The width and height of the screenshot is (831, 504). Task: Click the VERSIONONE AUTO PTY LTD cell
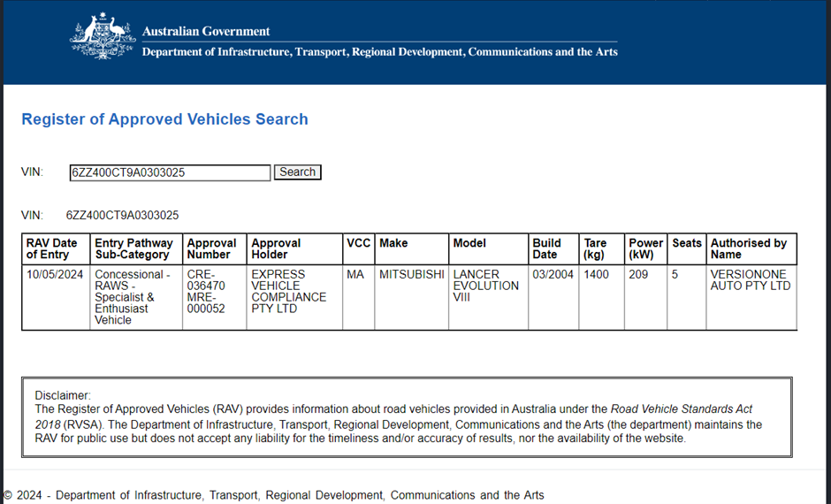[x=751, y=280]
